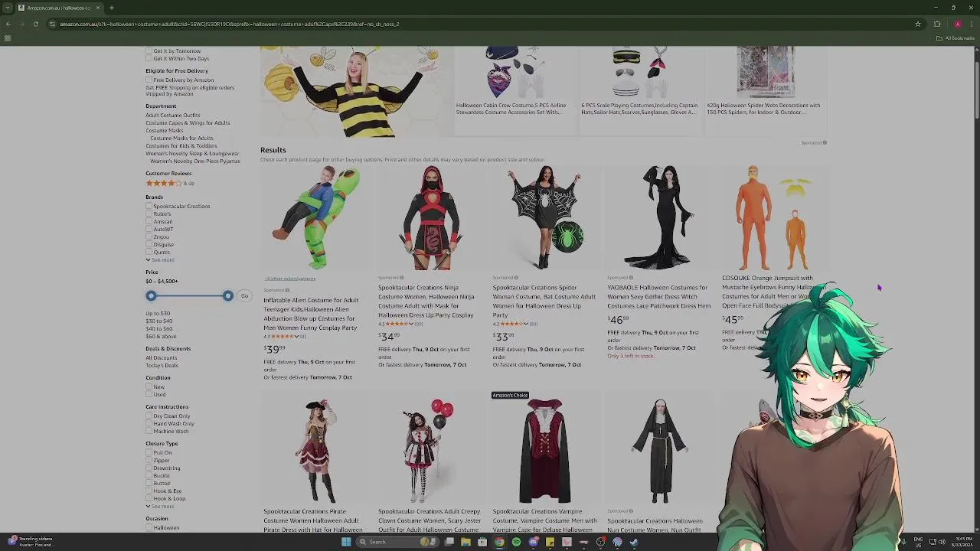Open the apps grid in the bookmarks bar
980x551 pixels.
pyautogui.click(x=8, y=38)
